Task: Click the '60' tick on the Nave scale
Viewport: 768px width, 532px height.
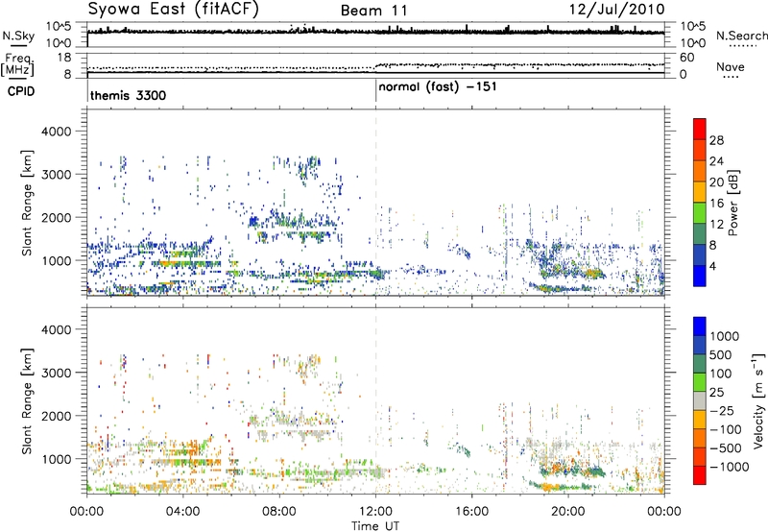Action: [686, 58]
